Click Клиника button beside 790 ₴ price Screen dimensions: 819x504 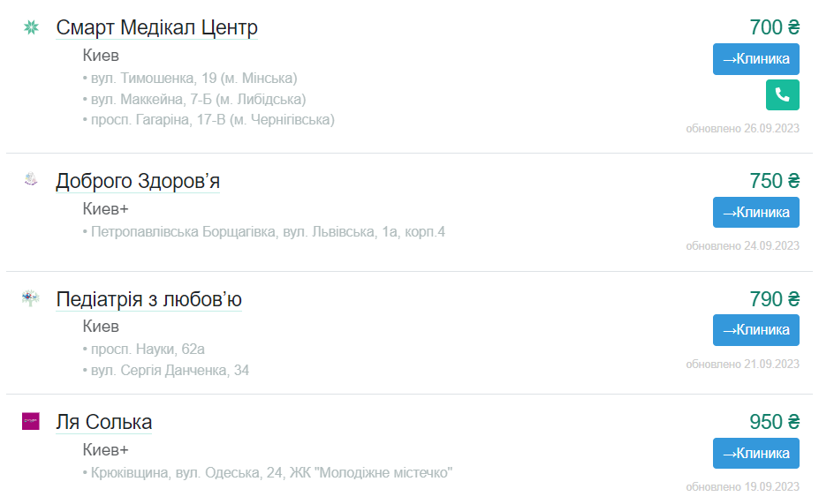(x=755, y=330)
